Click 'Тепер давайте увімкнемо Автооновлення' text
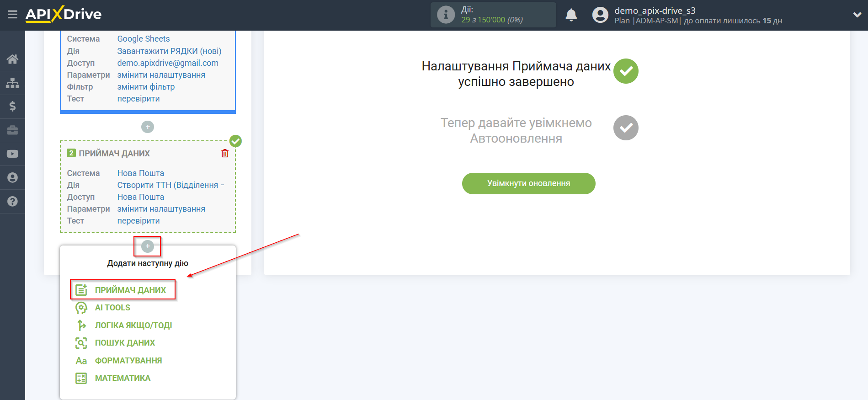868x400 pixels. click(x=516, y=131)
